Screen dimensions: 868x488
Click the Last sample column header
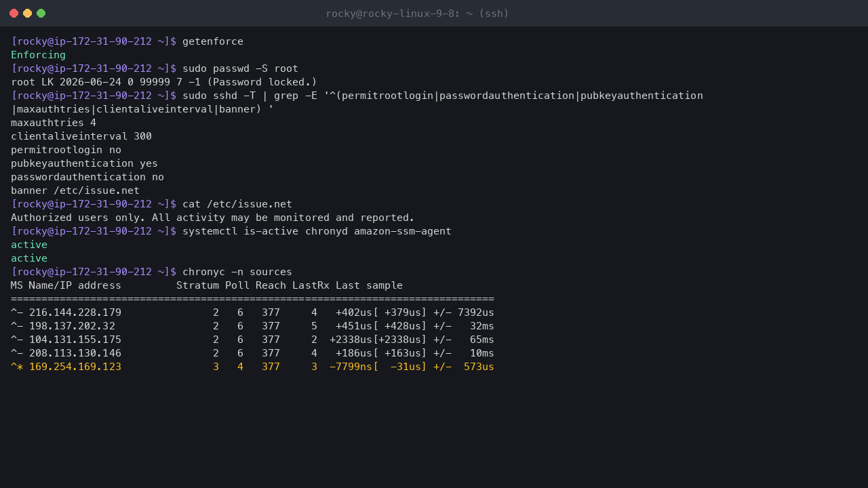(x=369, y=285)
